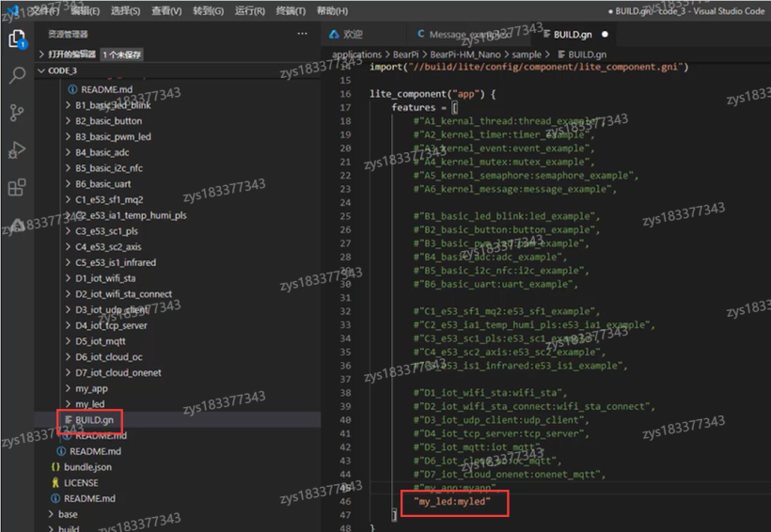Image resolution: width=771 pixels, height=532 pixels.
Task: Click the unsaved dot on BUILD.gn tab
Action: 605,35
